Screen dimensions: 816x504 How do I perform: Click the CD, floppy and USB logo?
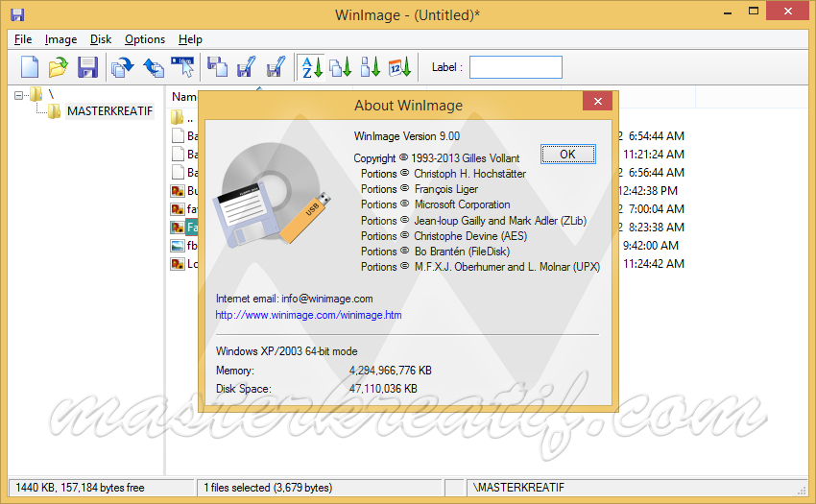[271, 195]
